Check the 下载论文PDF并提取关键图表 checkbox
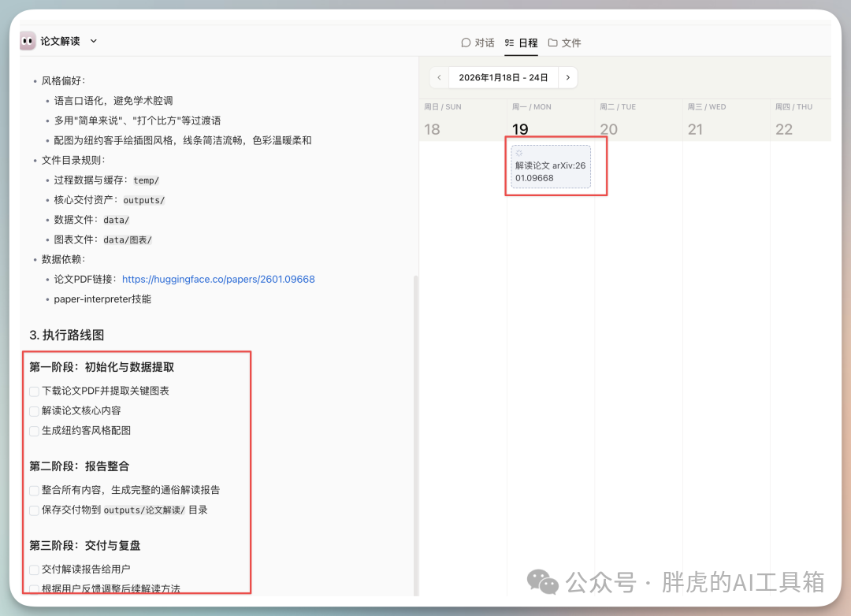This screenshot has width=851, height=616. tap(34, 391)
